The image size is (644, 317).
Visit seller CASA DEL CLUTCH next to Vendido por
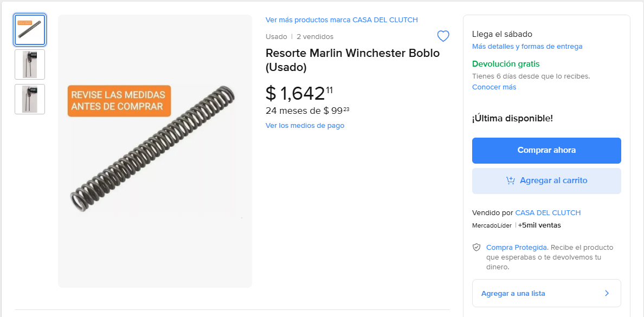tap(548, 213)
